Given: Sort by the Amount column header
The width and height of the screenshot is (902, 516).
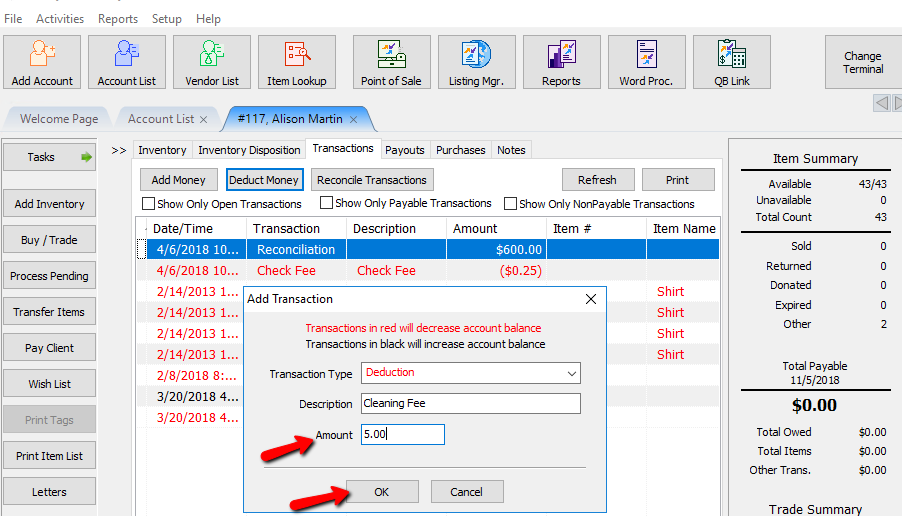Looking at the screenshot, I should coord(496,229).
